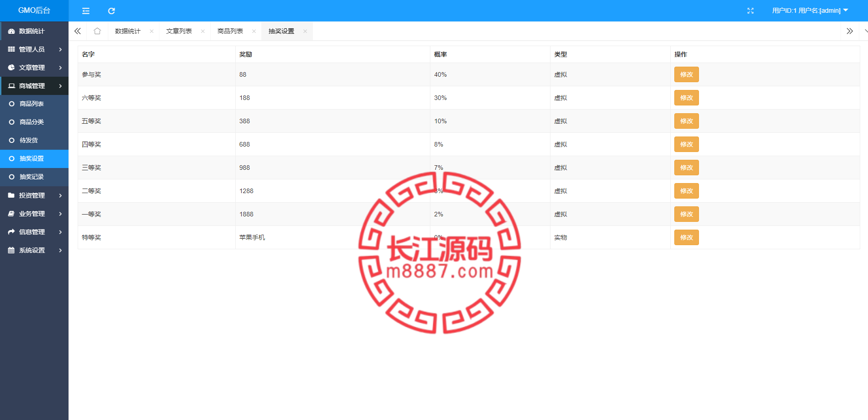Click 修改 for the 特等奖 row
The width and height of the screenshot is (868, 420).
pos(686,237)
